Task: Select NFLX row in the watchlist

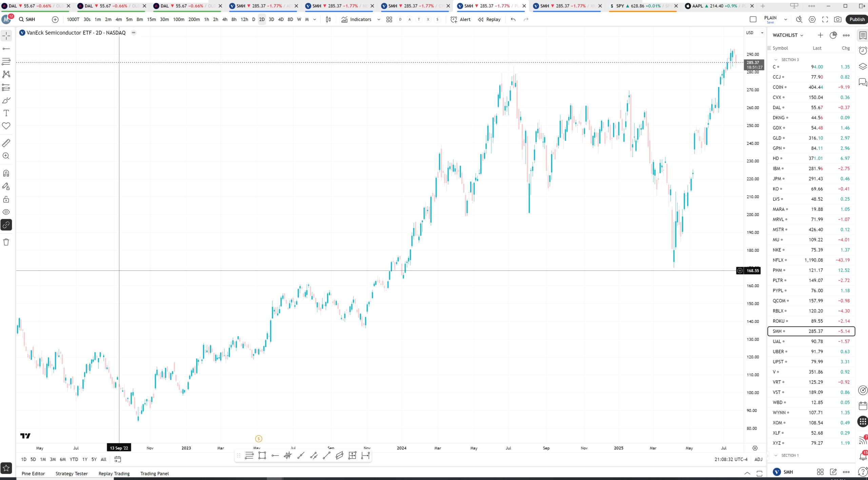Action: pos(811,260)
